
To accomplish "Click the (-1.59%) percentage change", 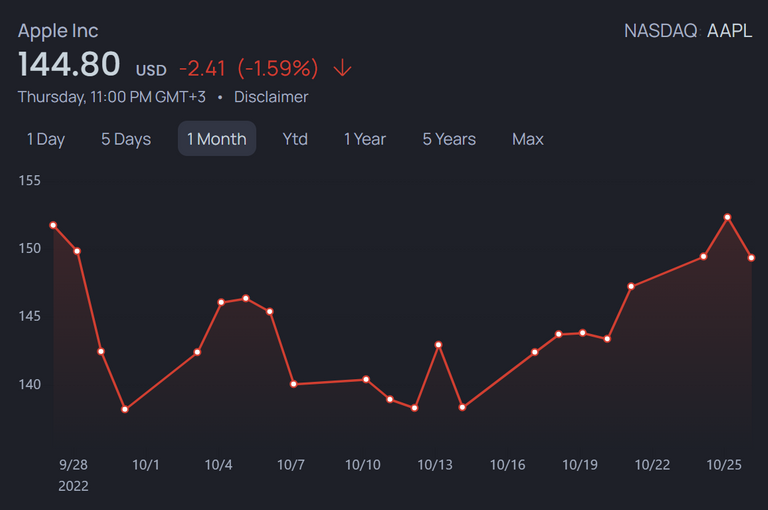I will click(x=278, y=68).
